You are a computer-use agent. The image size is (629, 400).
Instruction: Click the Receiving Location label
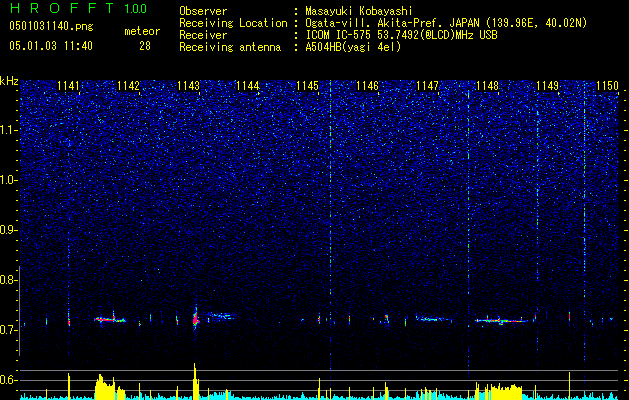[x=233, y=23]
